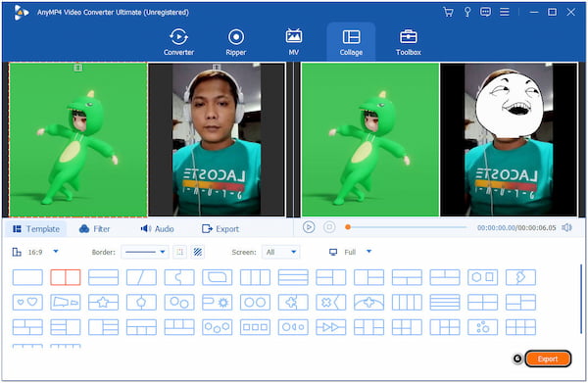The image size is (588, 383).
Task: Open the Audio tab
Action: 157,229
